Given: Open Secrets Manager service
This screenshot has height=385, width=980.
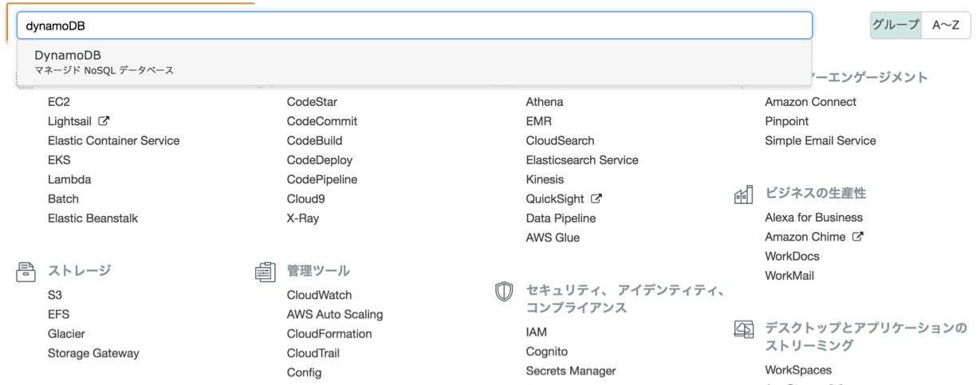Looking at the screenshot, I should pyautogui.click(x=571, y=371).
